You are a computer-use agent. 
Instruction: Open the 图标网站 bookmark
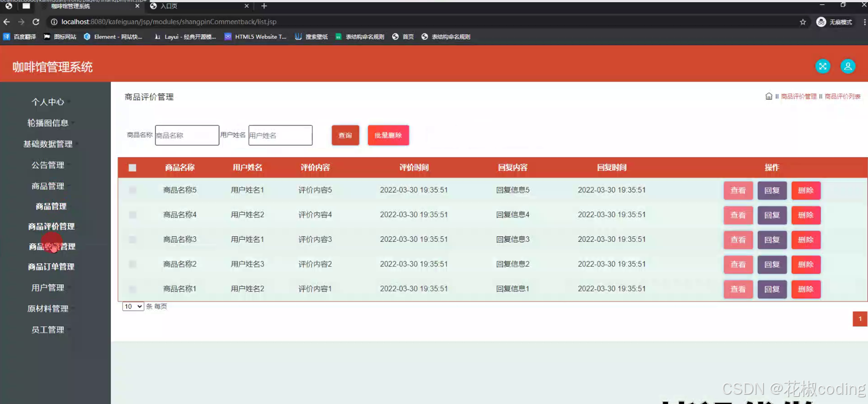coord(60,37)
